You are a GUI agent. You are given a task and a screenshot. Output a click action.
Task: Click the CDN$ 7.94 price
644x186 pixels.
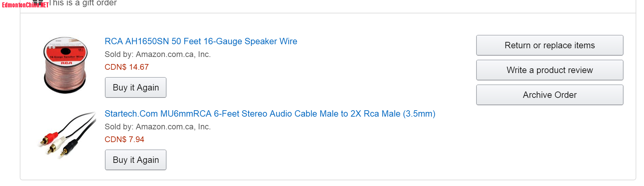124,139
